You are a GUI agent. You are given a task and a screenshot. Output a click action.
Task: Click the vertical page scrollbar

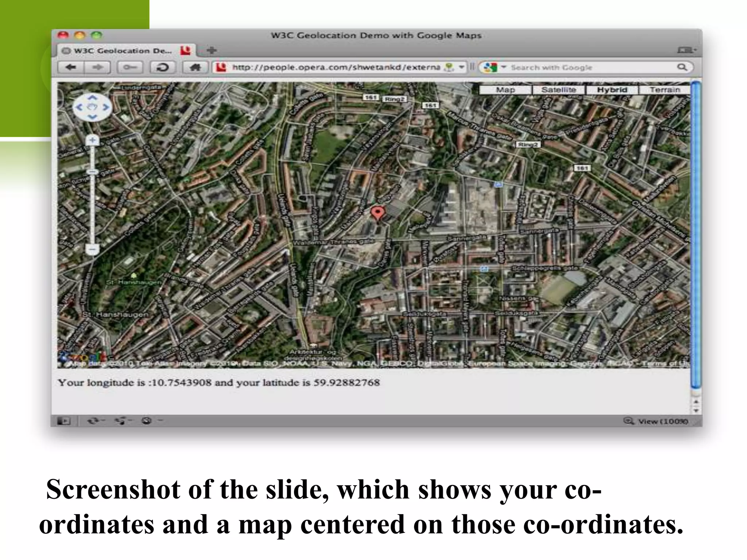(696, 235)
